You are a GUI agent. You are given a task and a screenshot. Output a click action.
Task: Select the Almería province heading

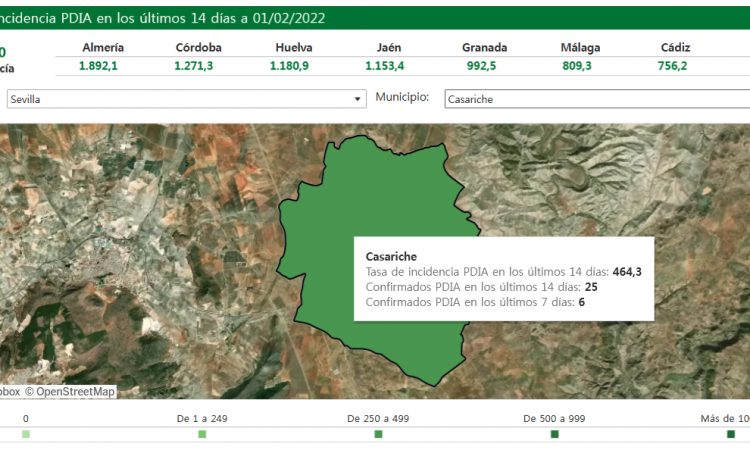coord(103,47)
